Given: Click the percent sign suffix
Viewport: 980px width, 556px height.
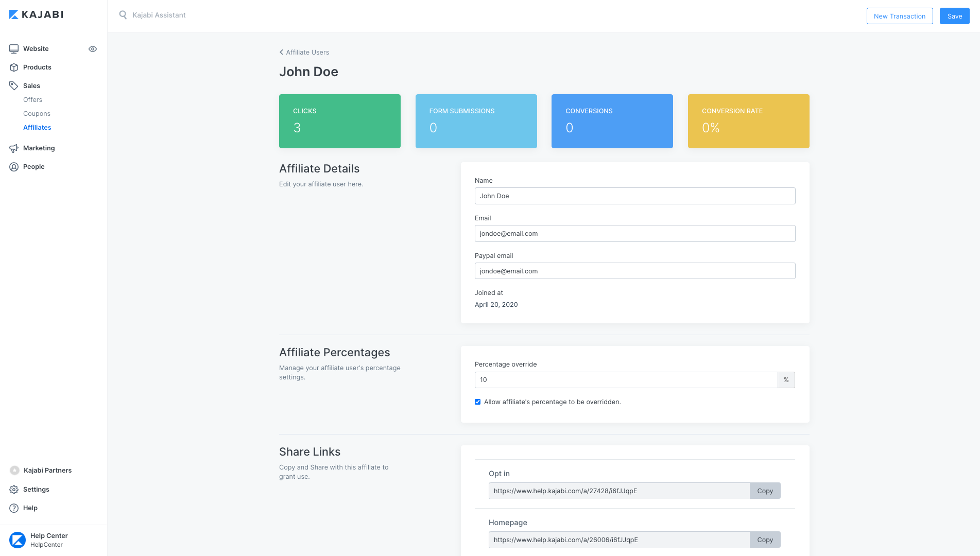Looking at the screenshot, I should point(786,380).
